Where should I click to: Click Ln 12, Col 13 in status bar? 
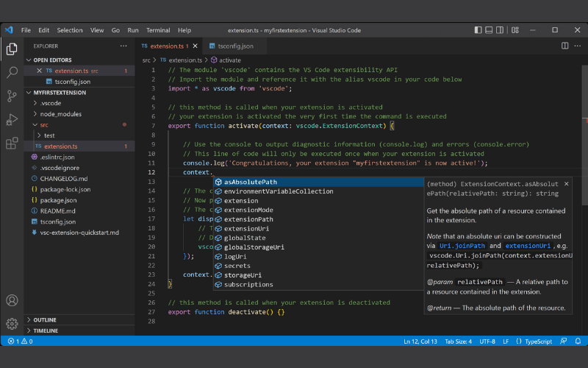pos(420,342)
